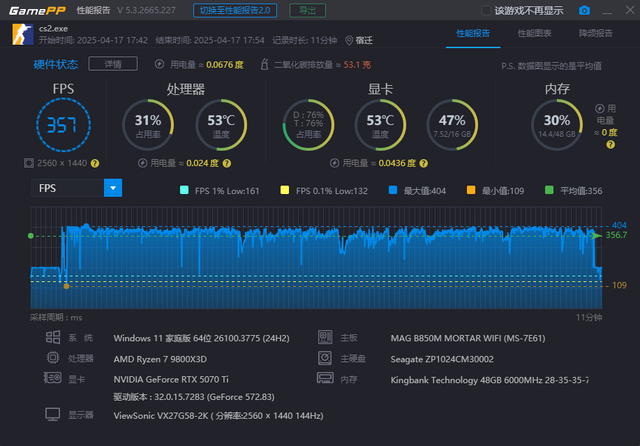The height and width of the screenshot is (446, 640).
Task: Toggle the FPS 0.1% Low legend series
Action: coord(324,191)
